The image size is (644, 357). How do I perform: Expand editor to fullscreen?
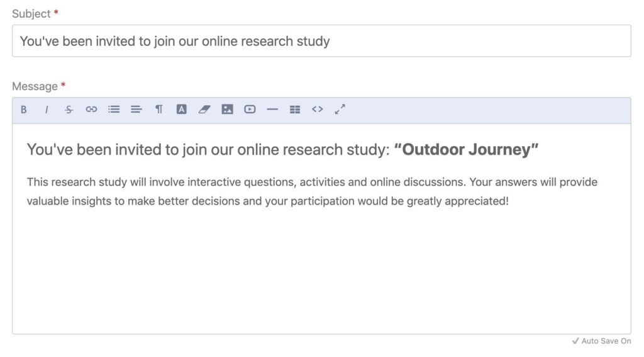(340, 110)
